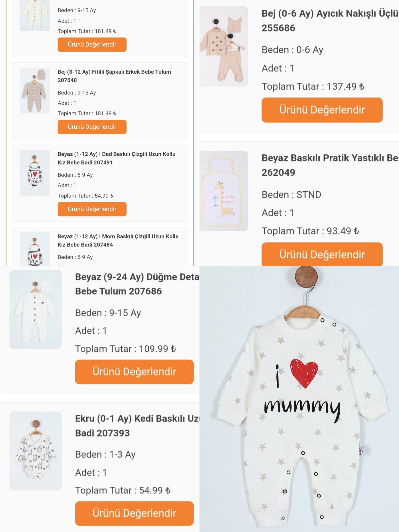The width and height of the screenshot is (399, 532).
Task: Click the I Mom Baskılı Çizgili Badi 207484 title
Action: [118, 240]
